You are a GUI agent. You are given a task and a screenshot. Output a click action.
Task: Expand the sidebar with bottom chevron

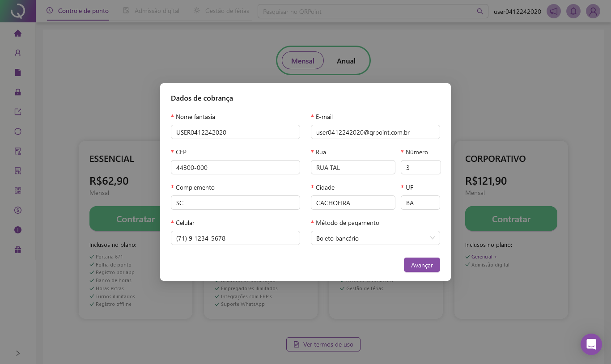(x=18, y=353)
